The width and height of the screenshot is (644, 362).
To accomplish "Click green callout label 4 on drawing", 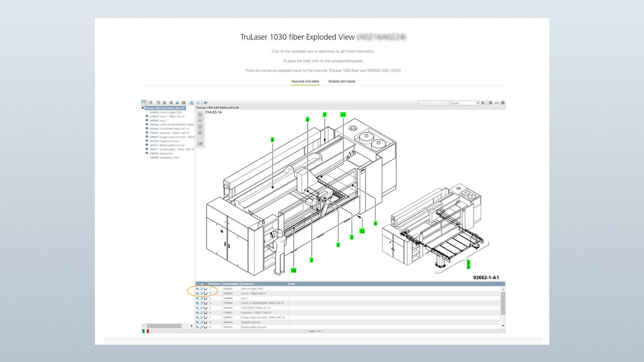I will [307, 119].
